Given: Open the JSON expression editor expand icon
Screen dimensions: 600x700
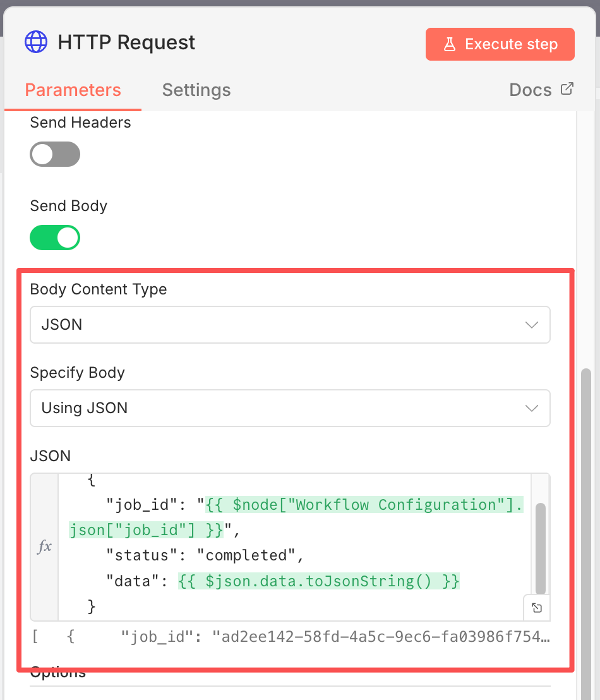Looking at the screenshot, I should coord(537,608).
